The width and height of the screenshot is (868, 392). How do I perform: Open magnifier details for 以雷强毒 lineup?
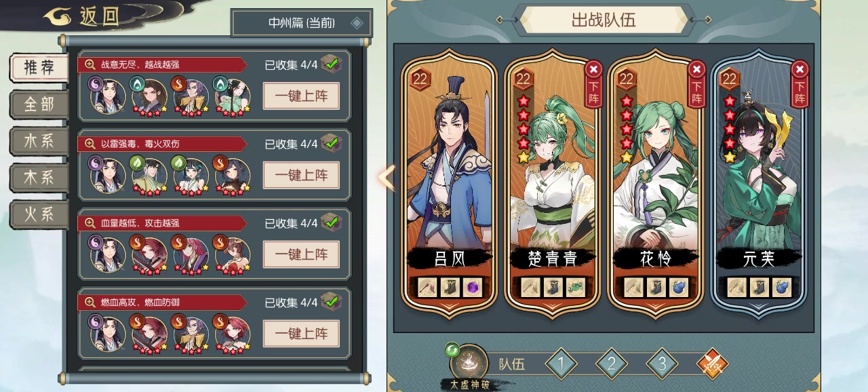(x=90, y=144)
